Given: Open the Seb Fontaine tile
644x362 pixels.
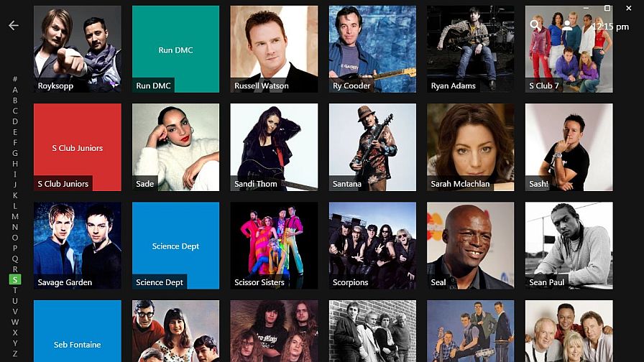Looking at the screenshot, I should pos(78,331).
